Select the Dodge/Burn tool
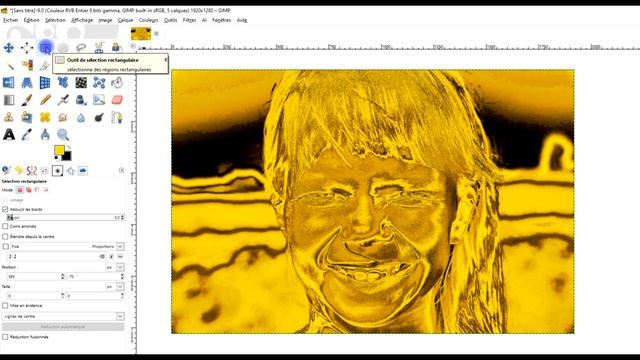Viewport: 640px width, 360px height. [x=99, y=118]
